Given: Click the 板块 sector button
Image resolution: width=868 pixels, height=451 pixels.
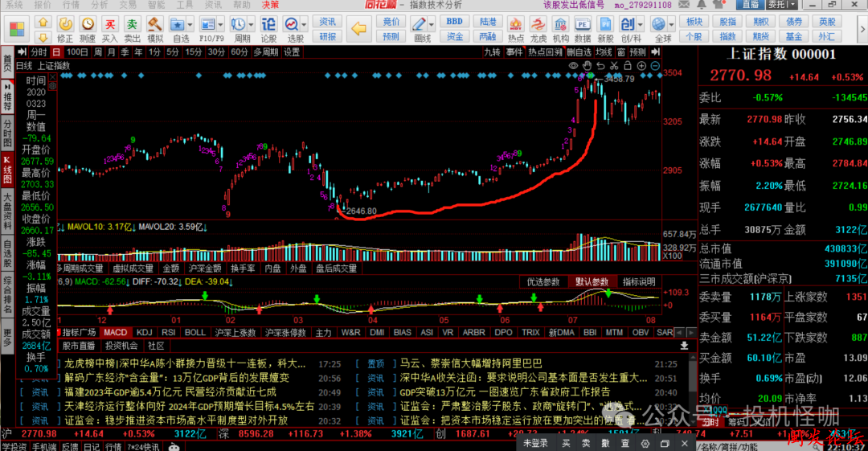Looking at the screenshot, I should tap(694, 22).
